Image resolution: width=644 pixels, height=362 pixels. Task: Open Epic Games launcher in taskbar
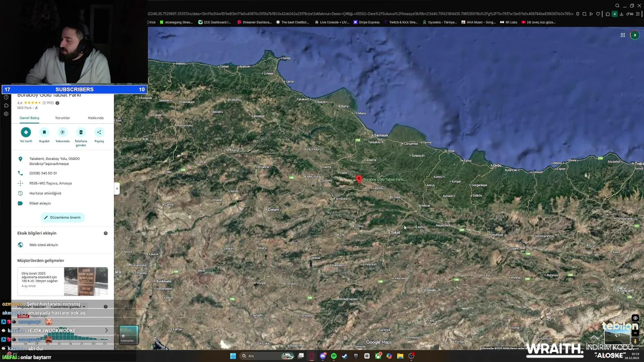(x=356, y=356)
